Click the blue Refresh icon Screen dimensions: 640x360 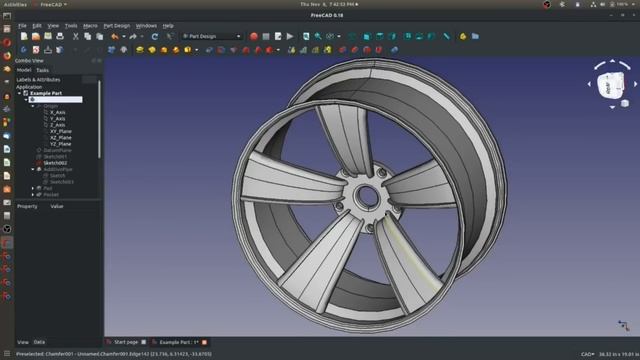155,36
